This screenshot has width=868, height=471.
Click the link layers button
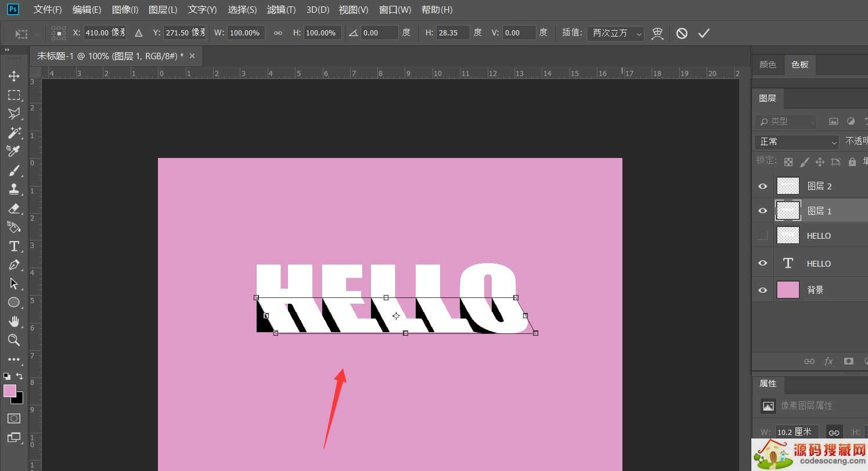(x=809, y=361)
